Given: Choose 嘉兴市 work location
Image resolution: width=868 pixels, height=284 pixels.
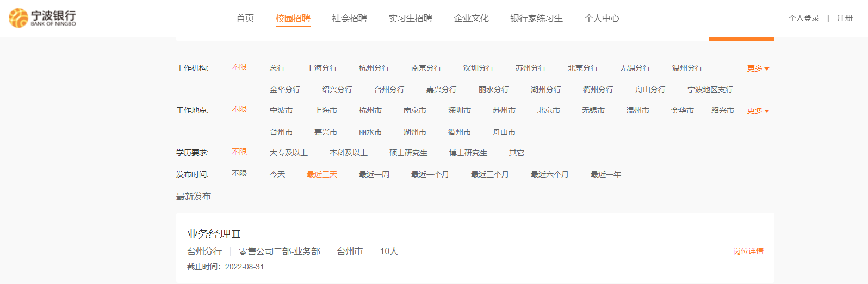Looking at the screenshot, I should [326, 132].
